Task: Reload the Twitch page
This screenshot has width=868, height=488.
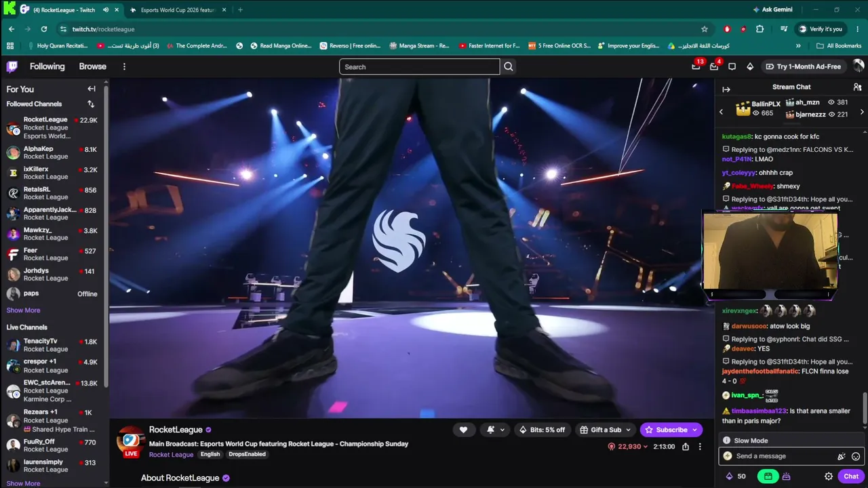Action: (x=44, y=29)
